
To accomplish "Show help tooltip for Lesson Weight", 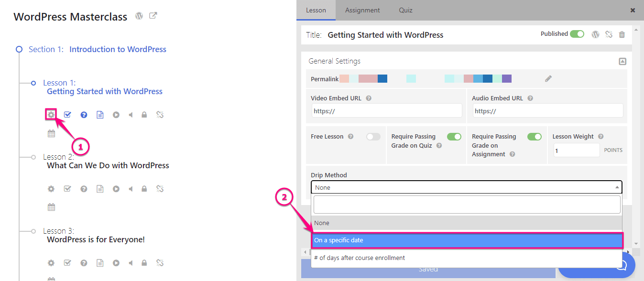I will (x=600, y=137).
